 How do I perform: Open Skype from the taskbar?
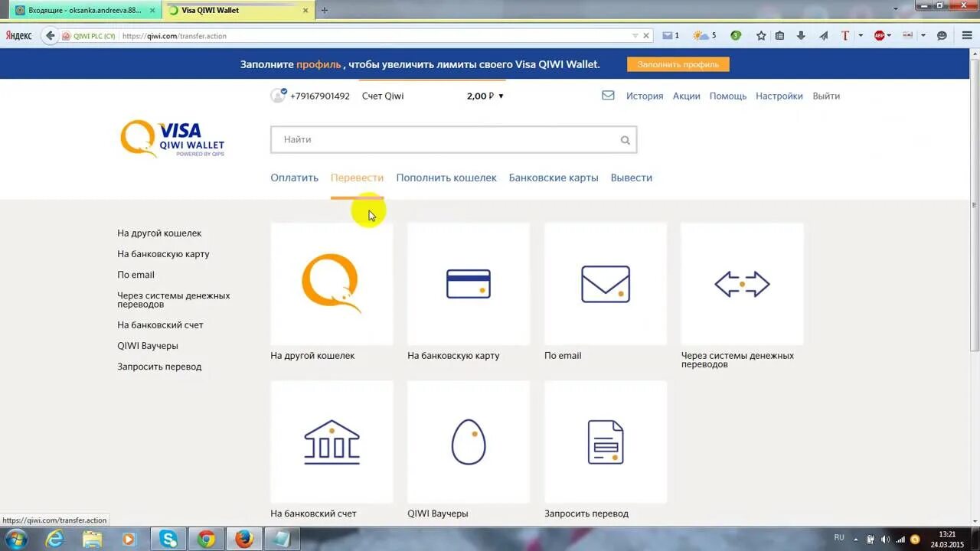point(168,539)
